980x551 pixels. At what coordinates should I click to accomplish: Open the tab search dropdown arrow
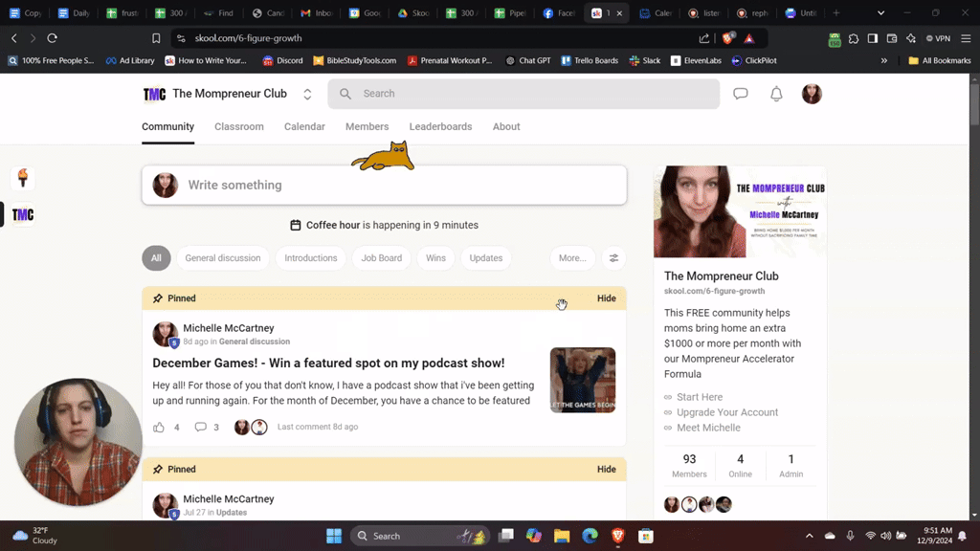point(880,12)
